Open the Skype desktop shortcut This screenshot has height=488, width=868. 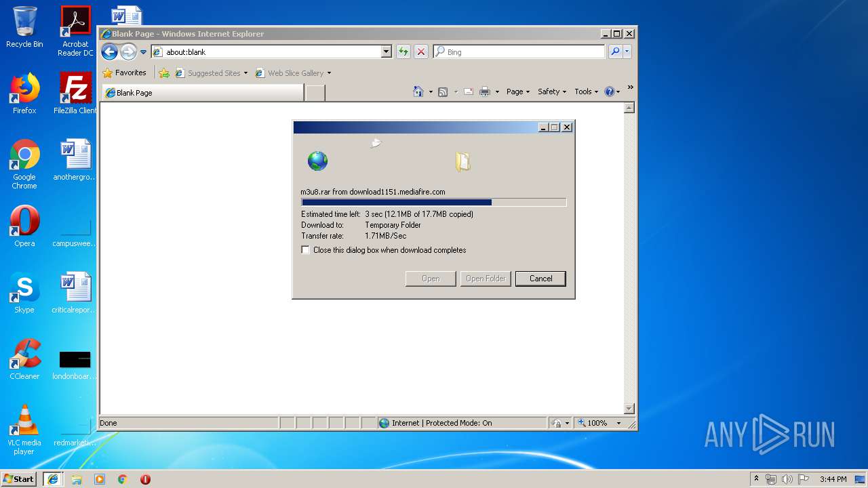(x=24, y=293)
